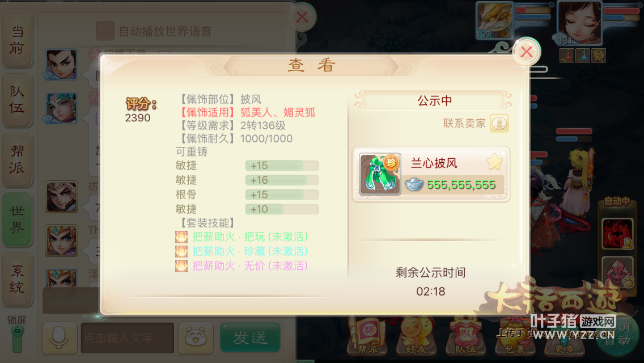The width and height of the screenshot is (644, 363).
Task: Tap the red flame skill icon
Action: (x=617, y=234)
